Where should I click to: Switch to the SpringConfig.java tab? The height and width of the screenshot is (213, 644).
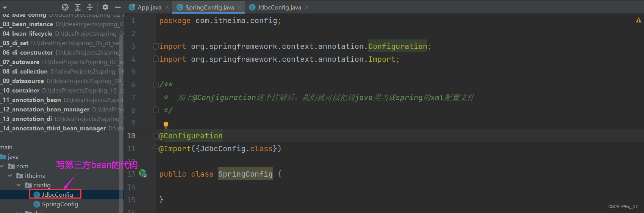click(209, 7)
